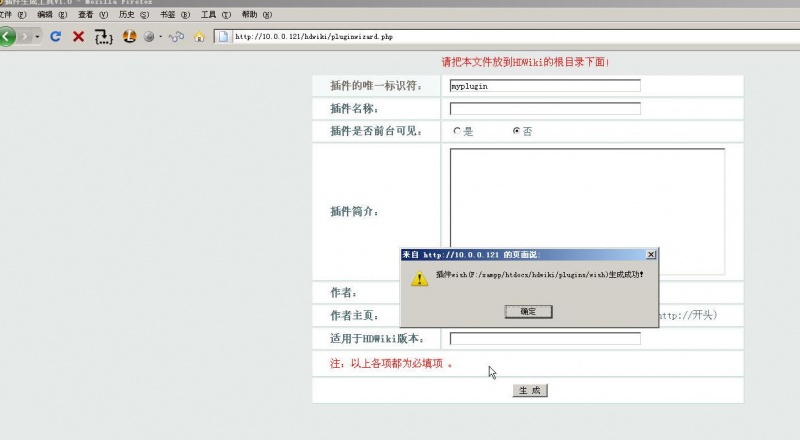Open the 编辑 (E) menu
The image size is (800, 440).
52,15
